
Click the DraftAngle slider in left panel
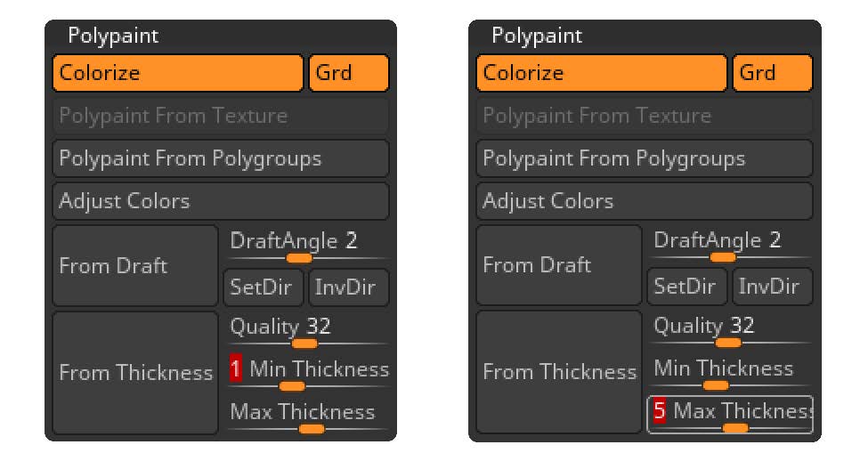pos(307,247)
